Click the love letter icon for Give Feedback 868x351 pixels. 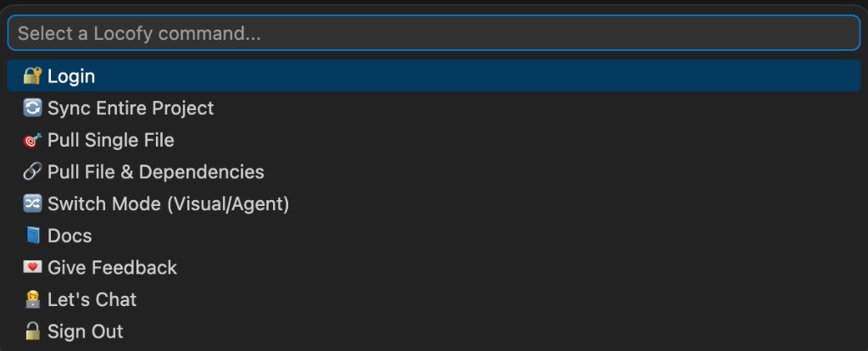(x=32, y=268)
